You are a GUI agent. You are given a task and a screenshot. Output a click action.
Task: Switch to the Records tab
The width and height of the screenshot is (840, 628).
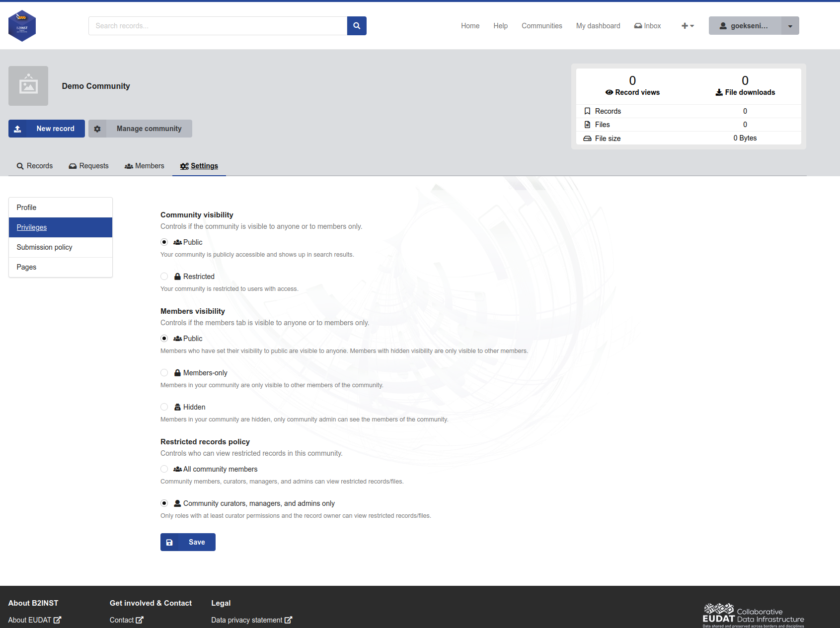point(35,166)
